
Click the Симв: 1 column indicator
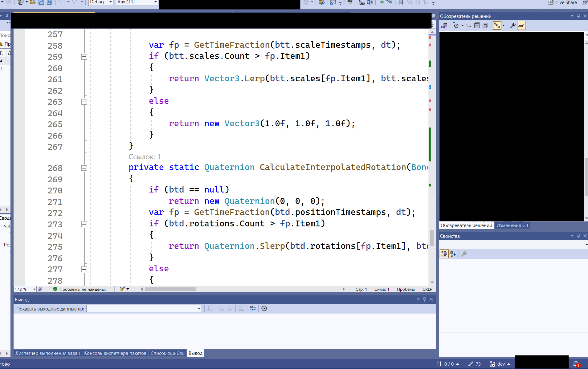click(382, 289)
